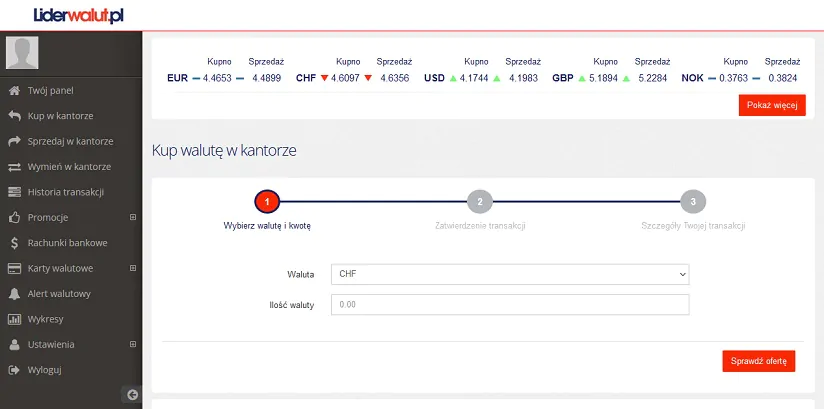The width and height of the screenshot is (824, 409).
Task: Click the logout icon beside Wyloguj
Action: pyautogui.click(x=14, y=370)
